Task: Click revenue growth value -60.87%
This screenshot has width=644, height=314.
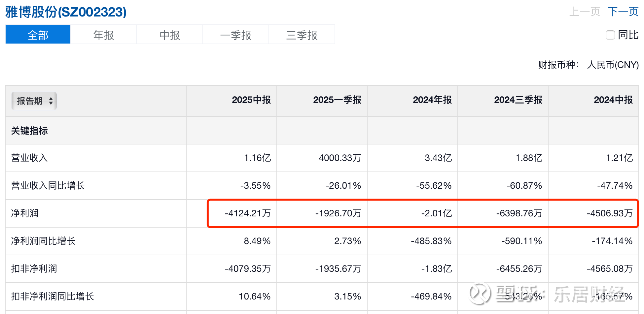Action: coord(524,186)
